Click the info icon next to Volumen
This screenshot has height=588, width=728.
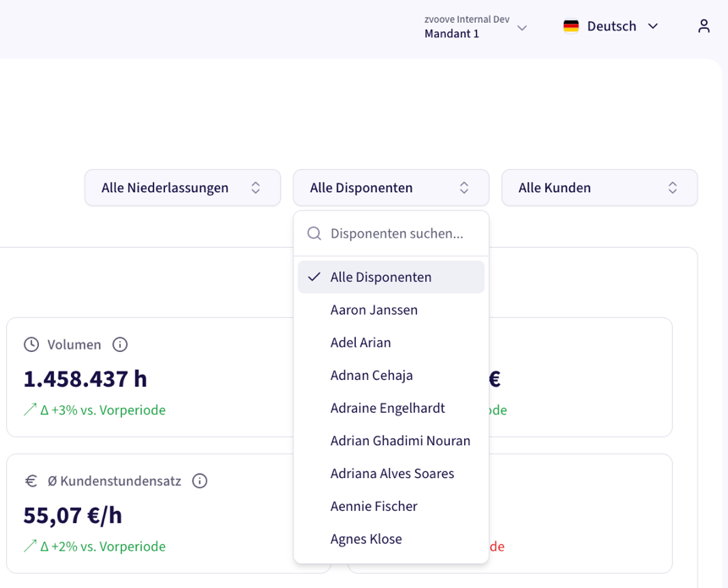tap(120, 344)
